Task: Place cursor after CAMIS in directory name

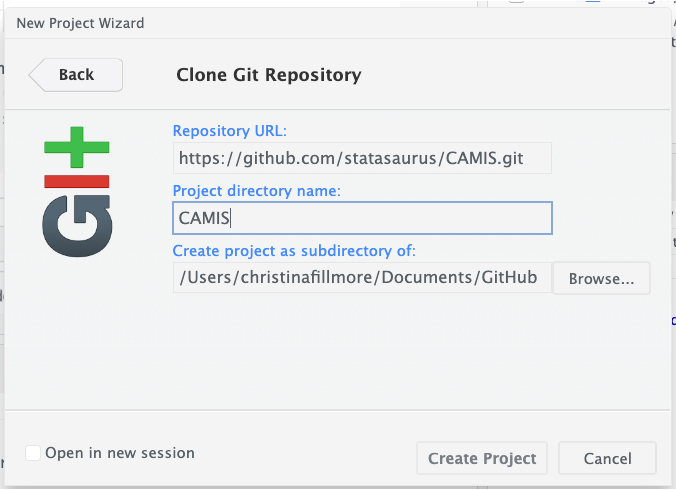Action: 232,218
